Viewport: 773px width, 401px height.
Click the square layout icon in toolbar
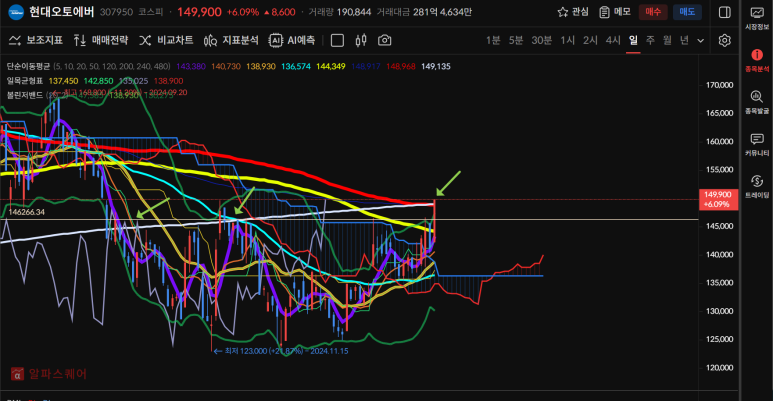337,40
